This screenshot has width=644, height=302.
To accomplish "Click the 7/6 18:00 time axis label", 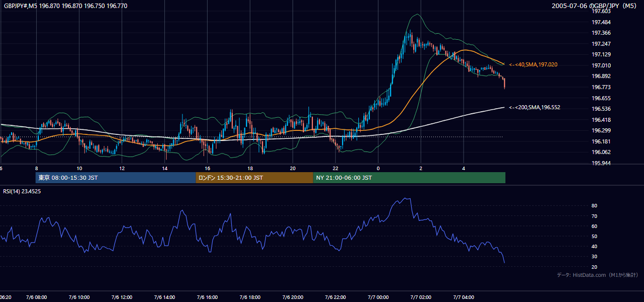I will (250, 297).
